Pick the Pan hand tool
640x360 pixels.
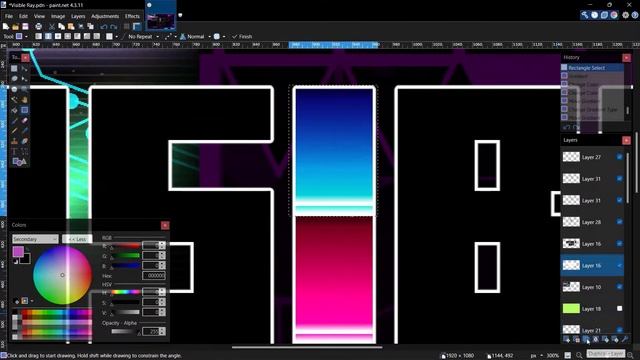[x=24, y=100]
